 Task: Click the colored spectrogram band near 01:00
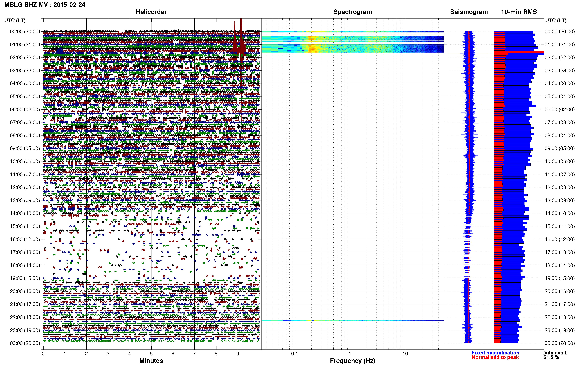pyautogui.click(x=352, y=42)
